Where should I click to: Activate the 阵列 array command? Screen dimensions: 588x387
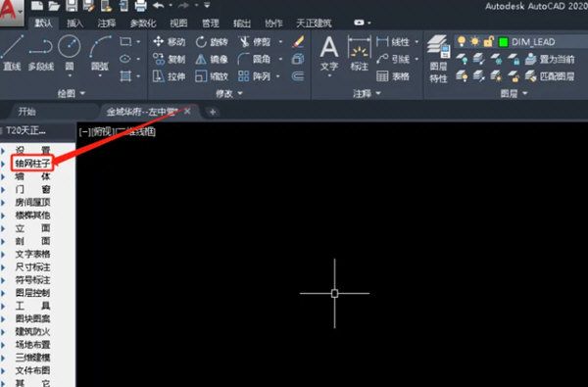[x=254, y=76]
